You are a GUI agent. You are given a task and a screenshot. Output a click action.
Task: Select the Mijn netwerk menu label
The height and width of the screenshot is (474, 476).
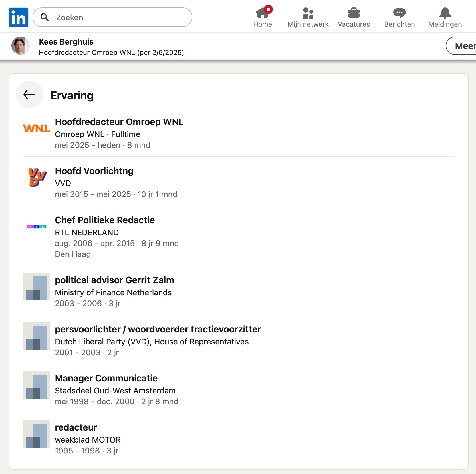point(308,24)
